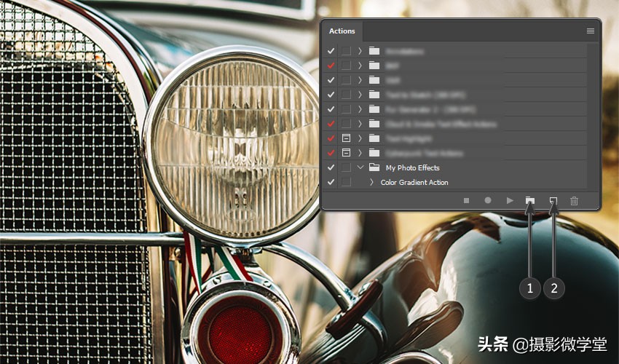Screen dimensions: 619x364
Task: Expand the topmost action set in the list
Action: tap(360, 51)
